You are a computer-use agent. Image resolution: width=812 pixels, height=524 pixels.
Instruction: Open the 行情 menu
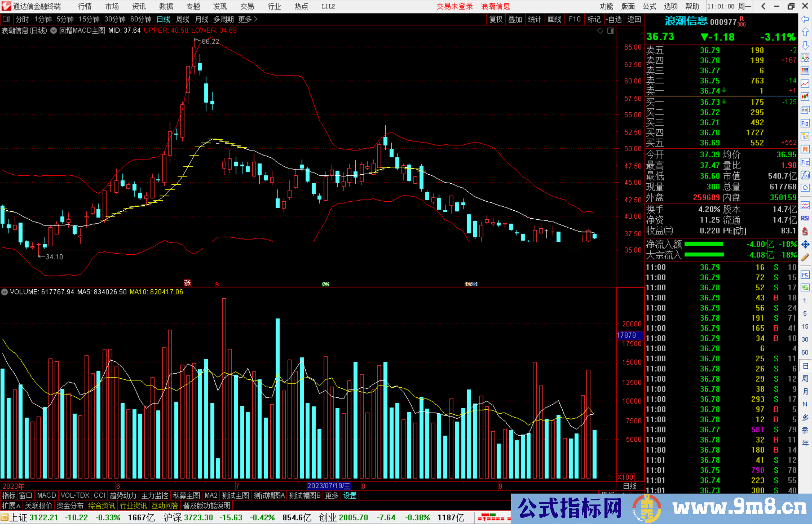click(85, 6)
